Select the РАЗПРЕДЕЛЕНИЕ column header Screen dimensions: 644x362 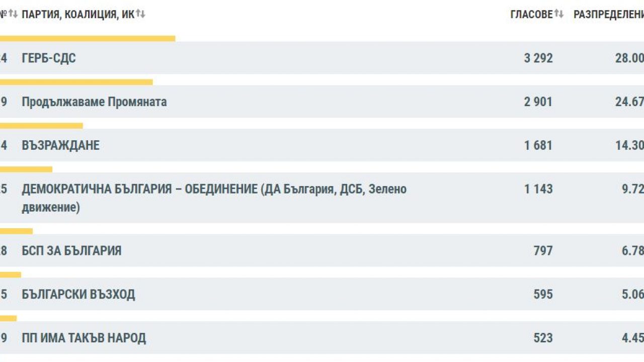(x=609, y=15)
